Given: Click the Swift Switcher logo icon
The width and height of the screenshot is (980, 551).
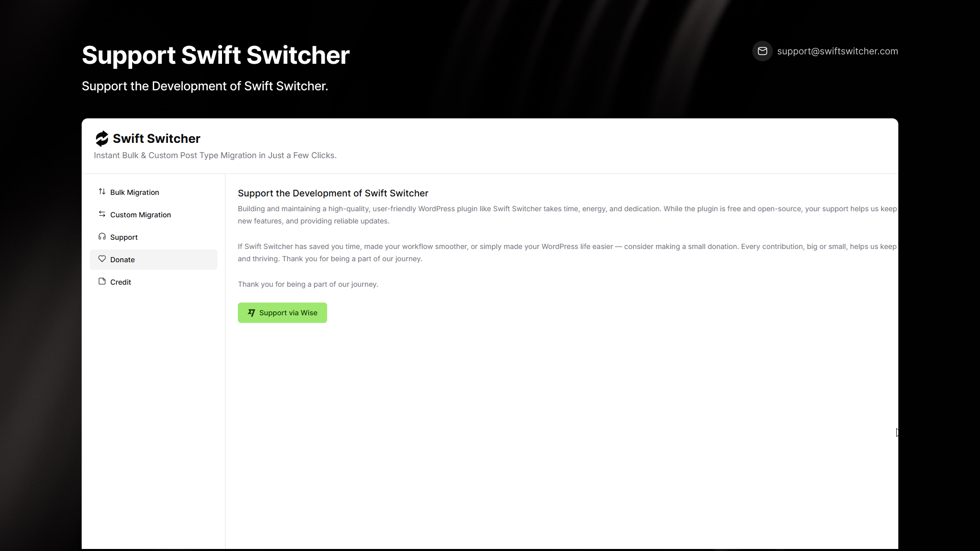Looking at the screenshot, I should point(102,138).
